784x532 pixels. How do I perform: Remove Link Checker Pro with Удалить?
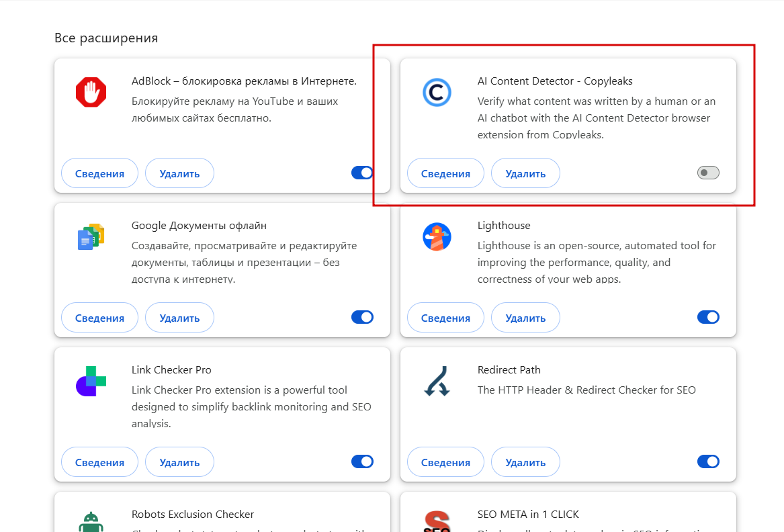click(179, 462)
